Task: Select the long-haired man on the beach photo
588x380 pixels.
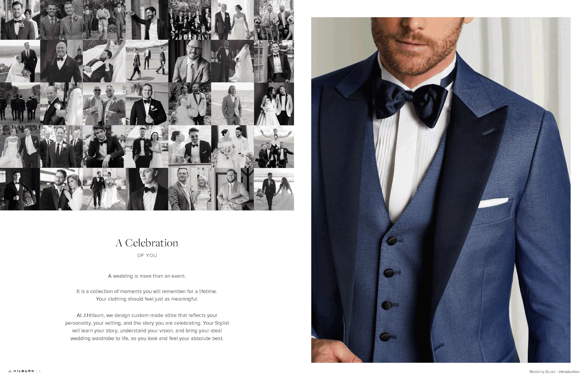Action: coord(232,104)
